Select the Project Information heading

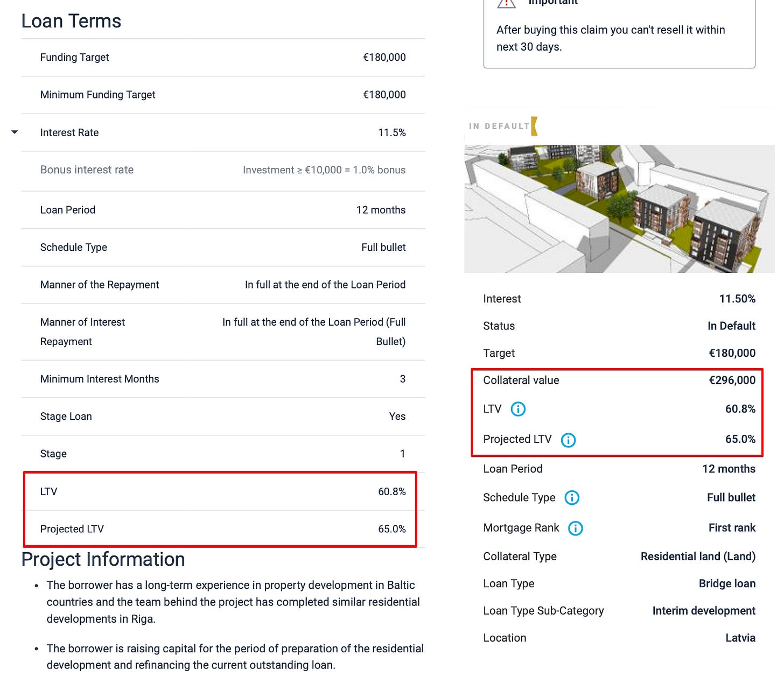coord(103,559)
